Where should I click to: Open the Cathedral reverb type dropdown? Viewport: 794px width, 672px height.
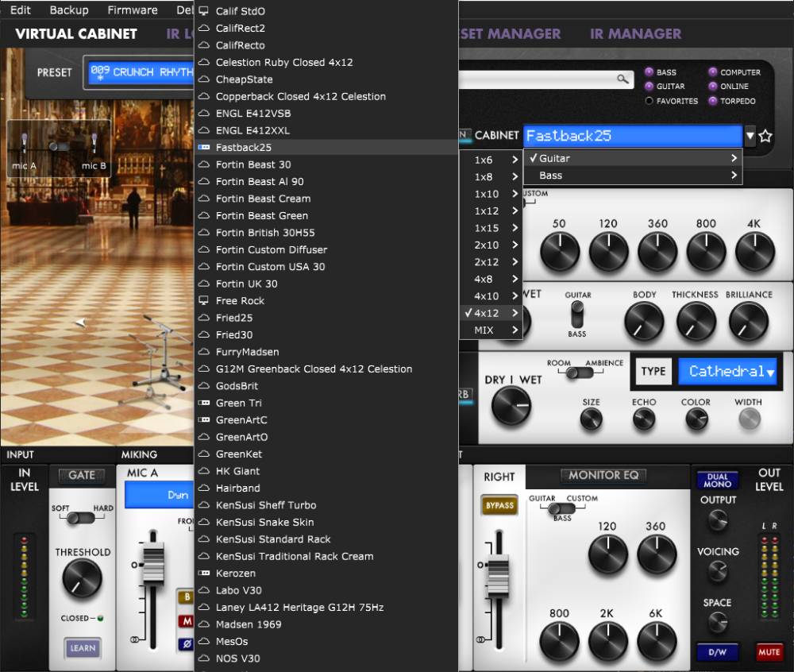[x=727, y=372]
